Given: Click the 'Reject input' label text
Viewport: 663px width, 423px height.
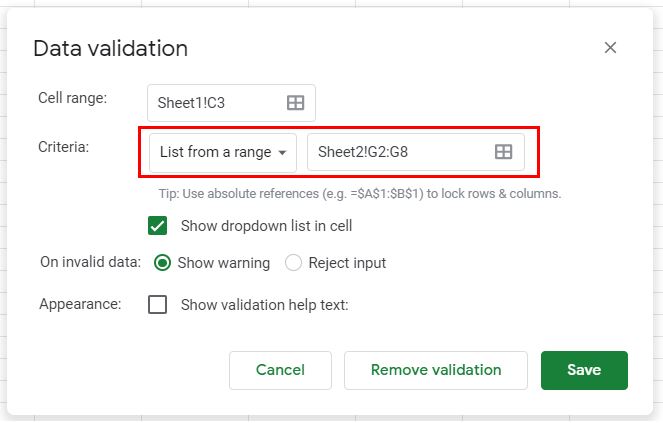Looking at the screenshot, I should 347,263.
